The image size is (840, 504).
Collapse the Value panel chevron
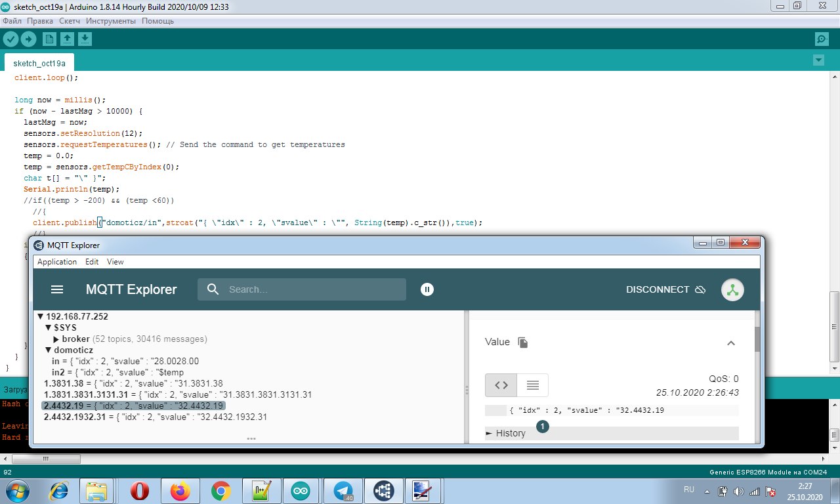731,343
